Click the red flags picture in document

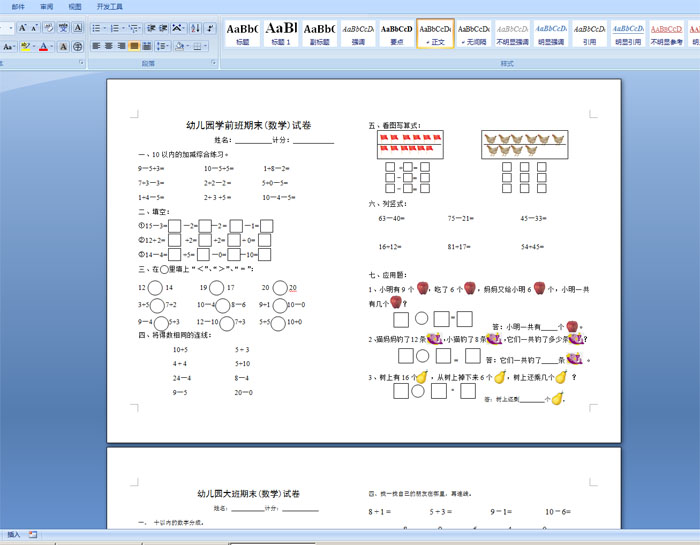pos(410,144)
